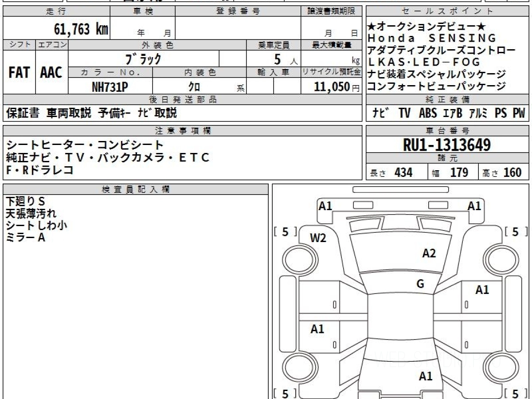Select the Honda SENSING sales point line

(432, 38)
